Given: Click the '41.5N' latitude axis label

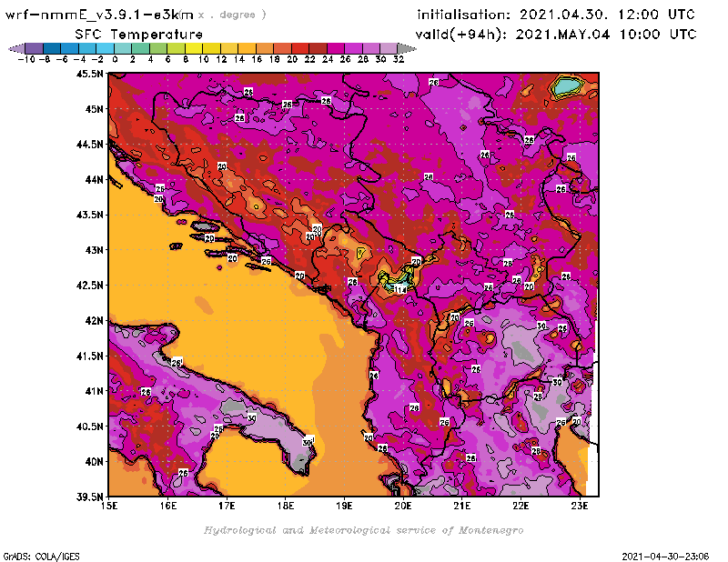Looking at the screenshot, I should click(x=89, y=356).
